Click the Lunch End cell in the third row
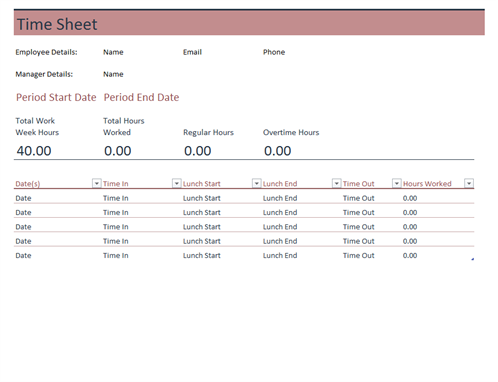The height and width of the screenshot is (382, 498). point(280,227)
